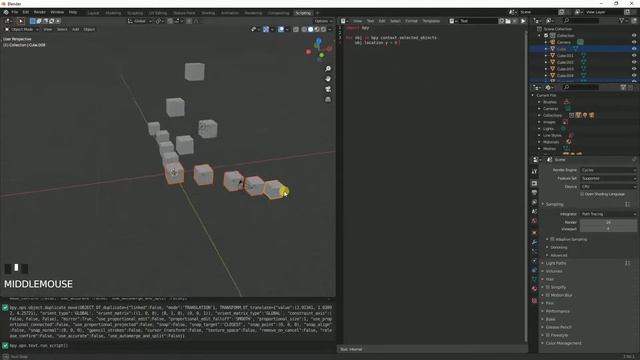Screen dimensions: 640x360
Task: Enable Open Shading Language checkbox
Action: pos(582,194)
